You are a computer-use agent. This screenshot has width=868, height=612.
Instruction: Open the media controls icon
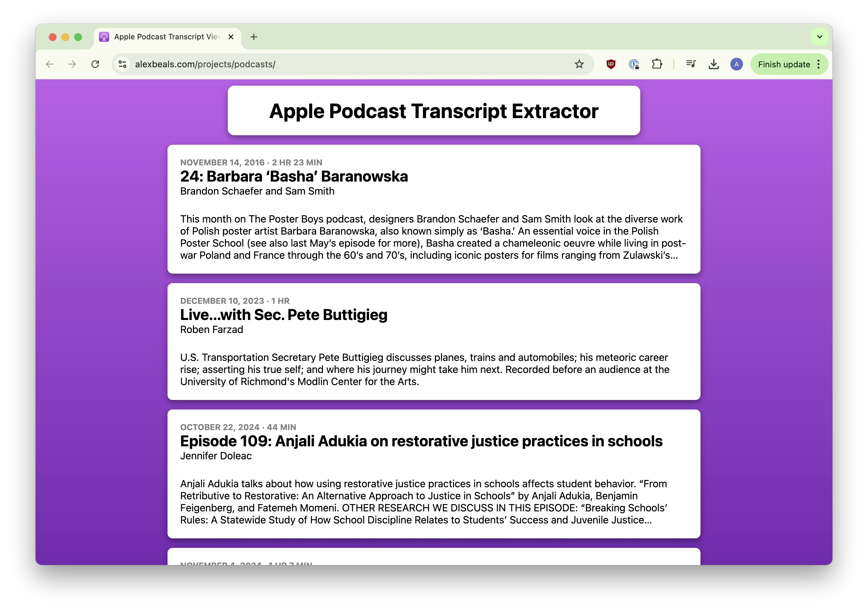coord(691,64)
